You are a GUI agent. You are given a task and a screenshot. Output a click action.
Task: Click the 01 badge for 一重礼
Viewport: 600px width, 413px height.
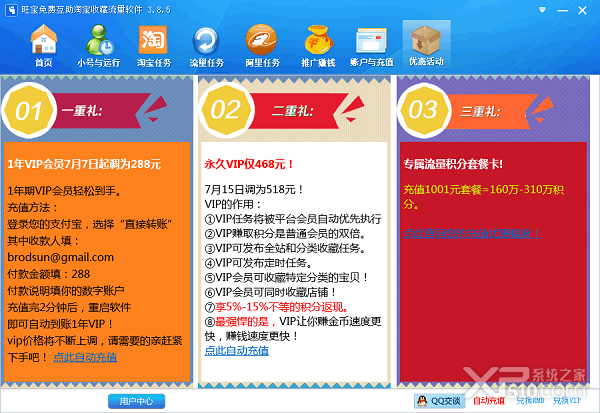pyautogui.click(x=29, y=110)
